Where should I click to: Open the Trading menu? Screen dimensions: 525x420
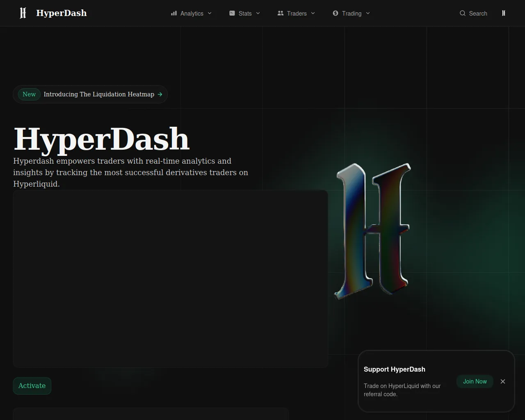click(x=352, y=13)
